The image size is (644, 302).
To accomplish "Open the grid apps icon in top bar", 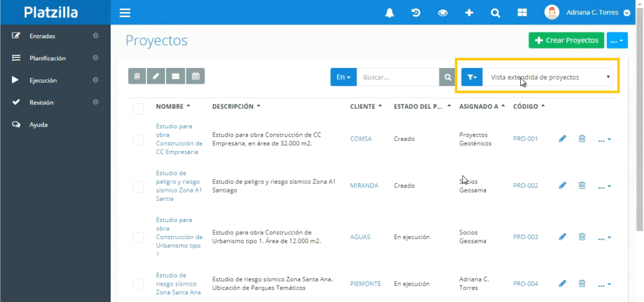I will point(522,13).
